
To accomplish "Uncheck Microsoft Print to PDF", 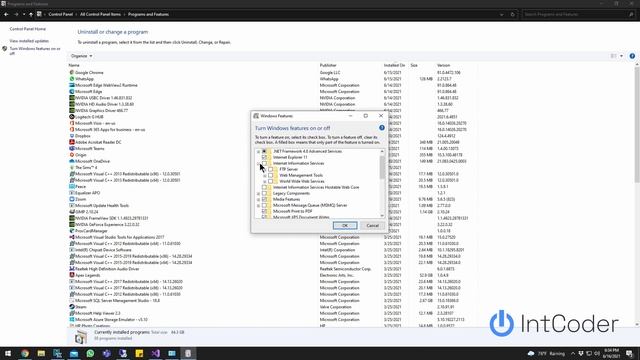I will point(264,211).
